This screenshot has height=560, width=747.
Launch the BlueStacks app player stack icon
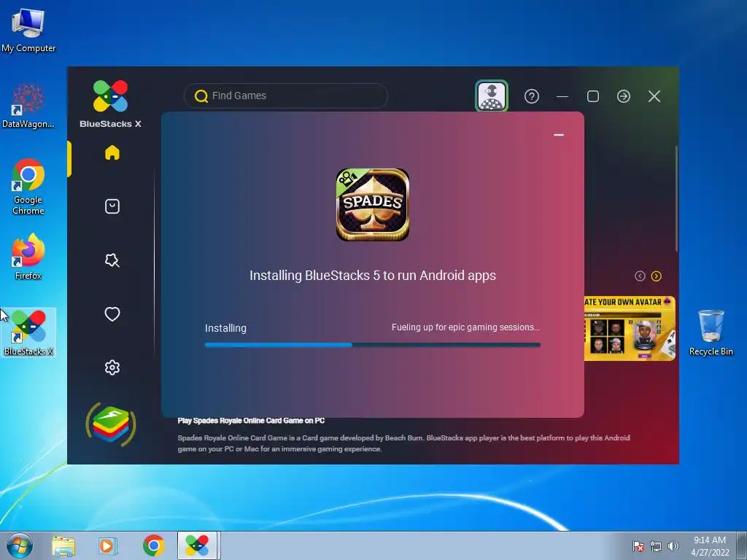(x=111, y=424)
